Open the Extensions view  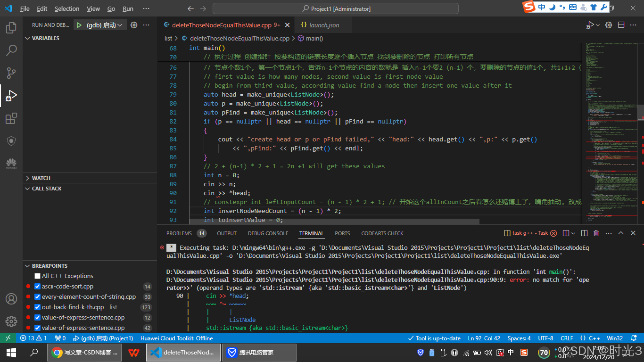tap(11, 118)
